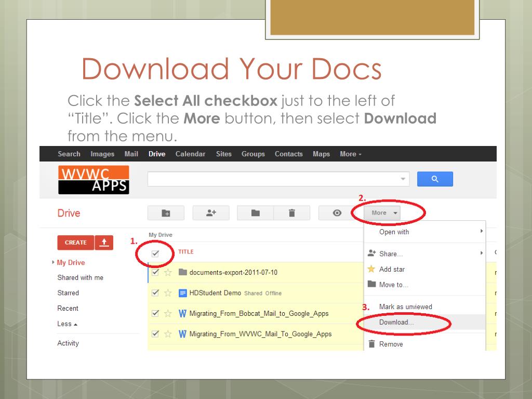Uncheck the documents-export-2011-07-10 checkbox
This screenshot has height=399, width=532.
click(x=155, y=272)
